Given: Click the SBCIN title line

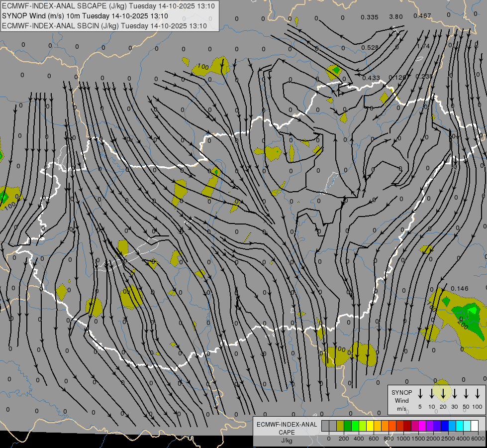Looking at the screenshot, I should click(x=104, y=26).
